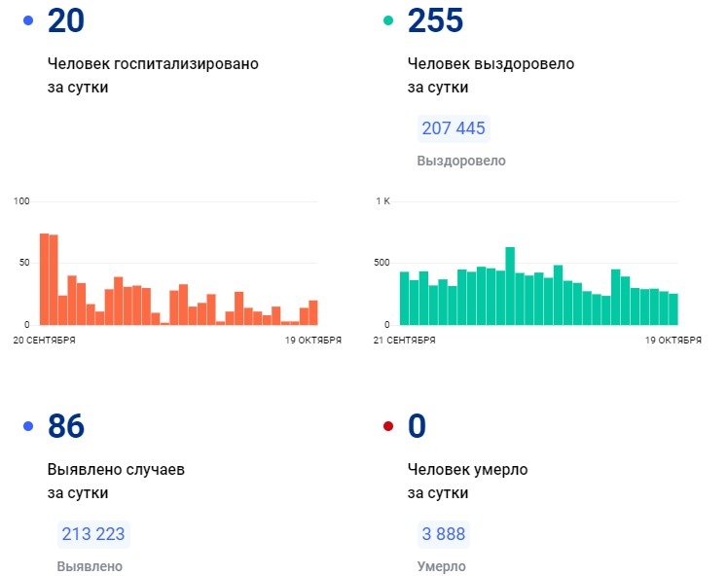The width and height of the screenshot is (728, 576).
Task: Select the 207 445 recovered total badge
Action: point(453,128)
